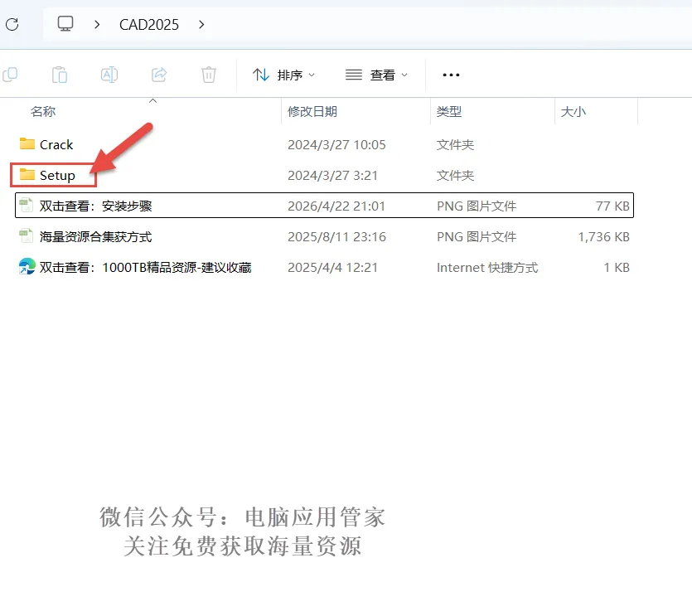Click the 1,736 KB size cell
The image size is (692, 616).
click(603, 237)
